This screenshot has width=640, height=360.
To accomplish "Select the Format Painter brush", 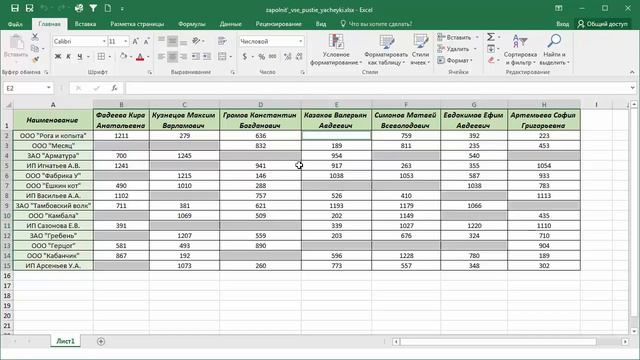I will pos(35,60).
